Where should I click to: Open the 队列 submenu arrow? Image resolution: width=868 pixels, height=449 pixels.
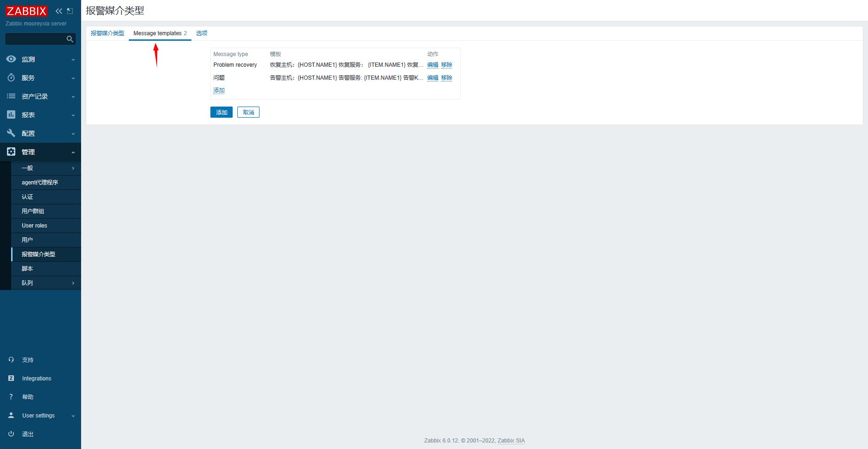coord(73,283)
